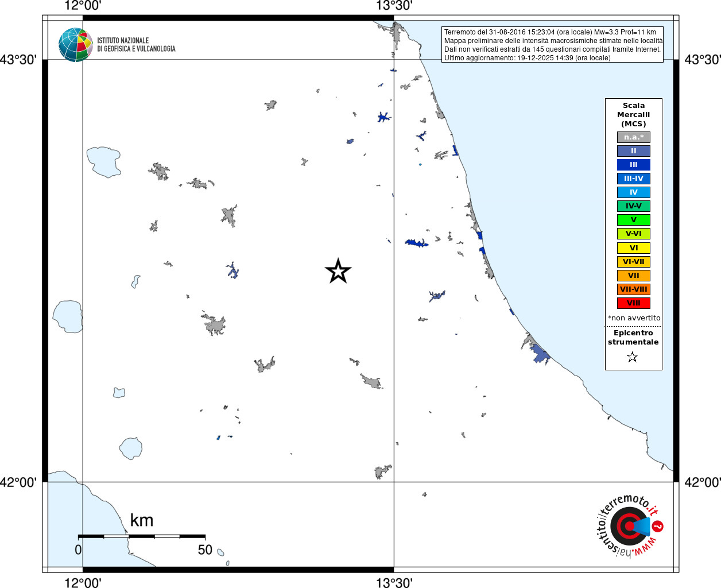Click the haisentitoilterremoto.it target logo
The height and width of the screenshot is (588, 721).
click(x=630, y=526)
